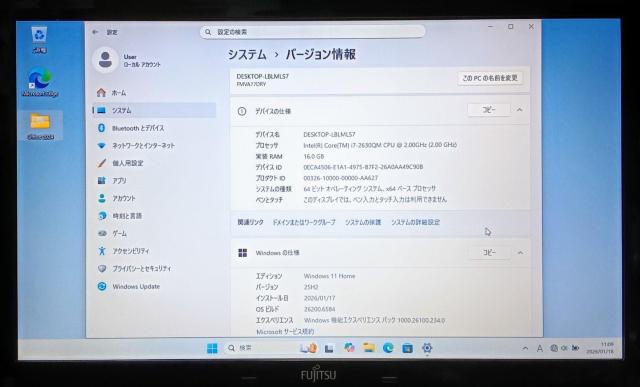Click the プロダクト ID value text
This screenshot has height=387, width=640.
pos(341,178)
